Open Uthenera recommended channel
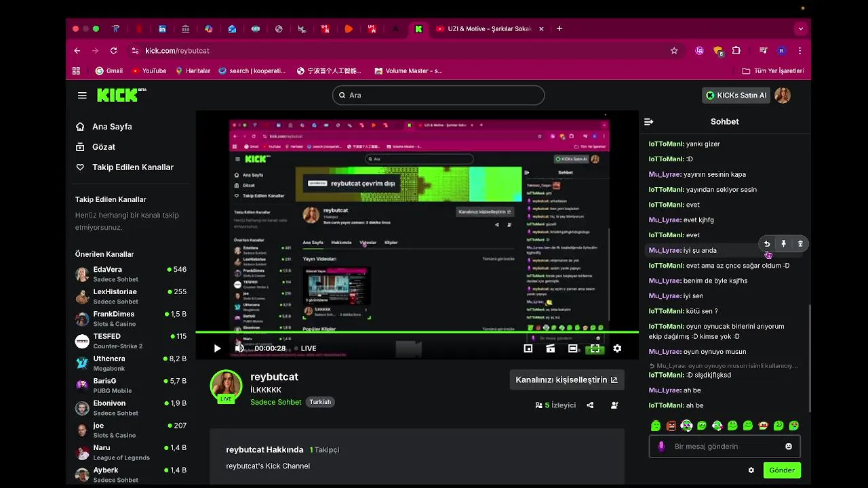868x488 pixels. pos(131,363)
